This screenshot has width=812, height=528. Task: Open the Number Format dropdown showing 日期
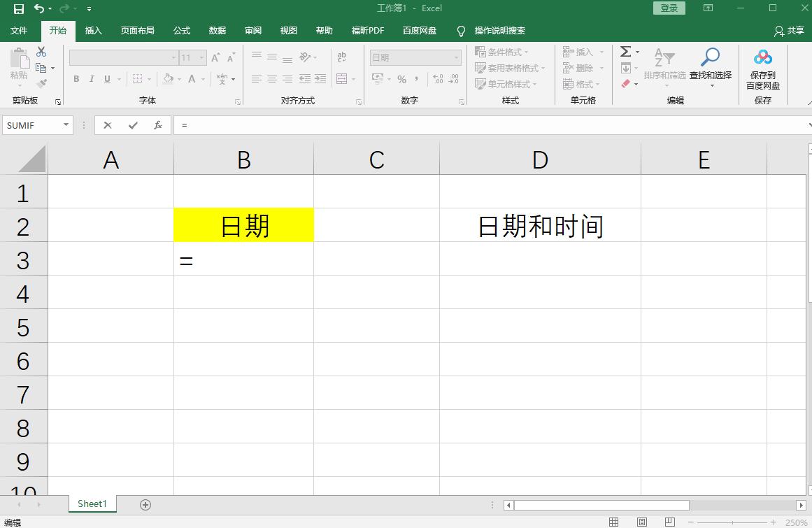click(455, 57)
